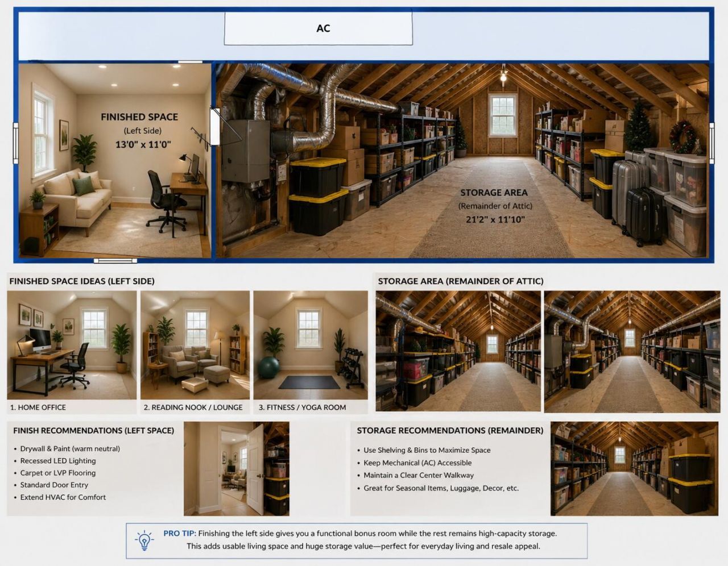Click the Finish Recommendations (Left Space) heading
The image size is (728, 566).
pos(94,431)
